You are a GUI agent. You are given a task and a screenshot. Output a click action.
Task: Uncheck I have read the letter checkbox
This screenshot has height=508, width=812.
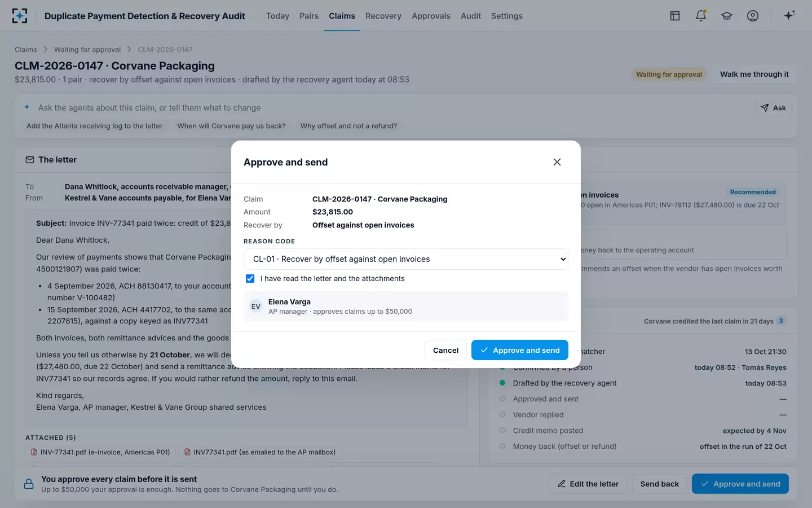[250, 279]
